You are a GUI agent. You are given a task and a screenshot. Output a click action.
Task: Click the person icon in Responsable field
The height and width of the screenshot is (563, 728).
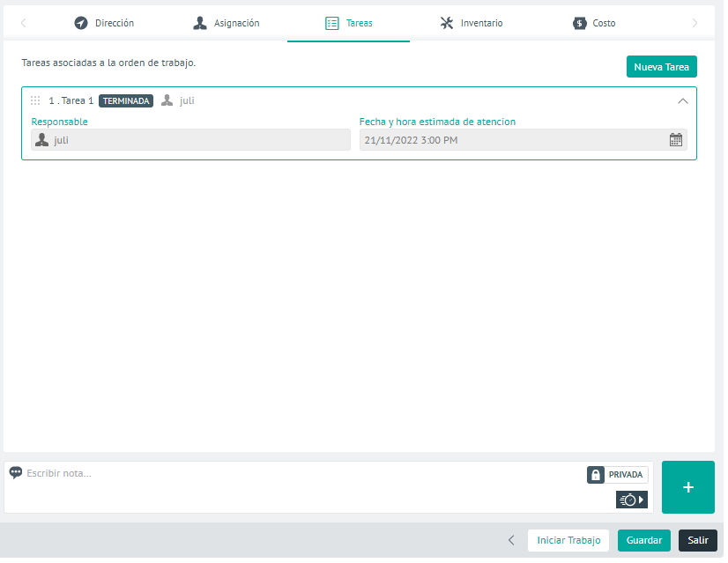tap(41, 140)
